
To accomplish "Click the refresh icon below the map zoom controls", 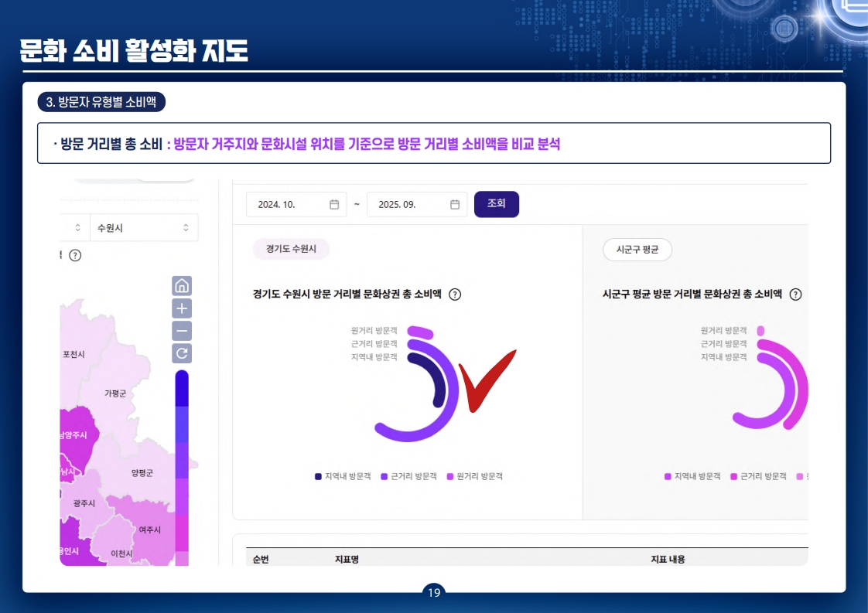I will click(180, 353).
